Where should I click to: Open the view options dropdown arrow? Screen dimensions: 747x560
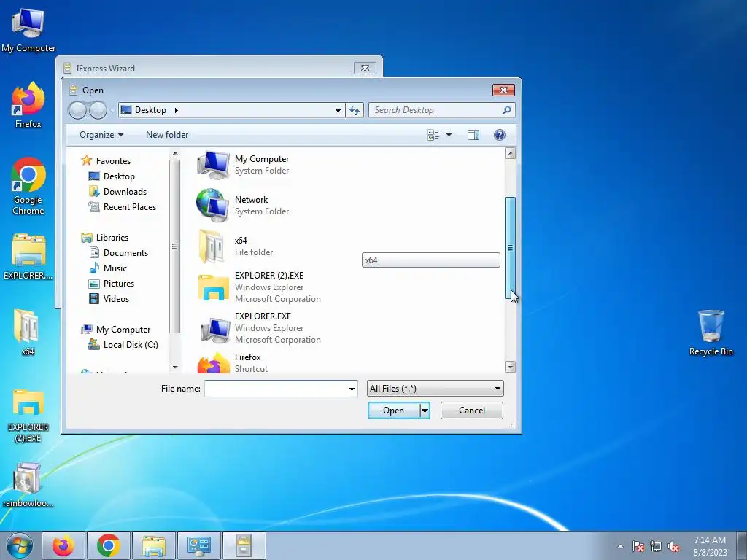(449, 135)
